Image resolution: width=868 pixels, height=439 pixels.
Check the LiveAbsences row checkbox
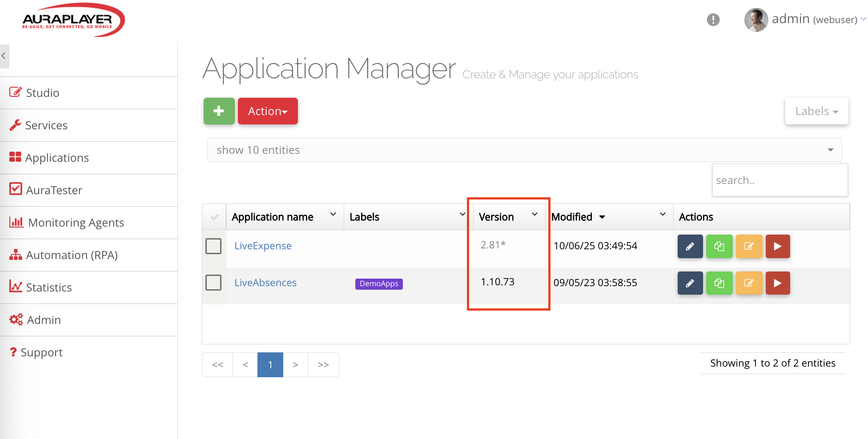(x=213, y=283)
